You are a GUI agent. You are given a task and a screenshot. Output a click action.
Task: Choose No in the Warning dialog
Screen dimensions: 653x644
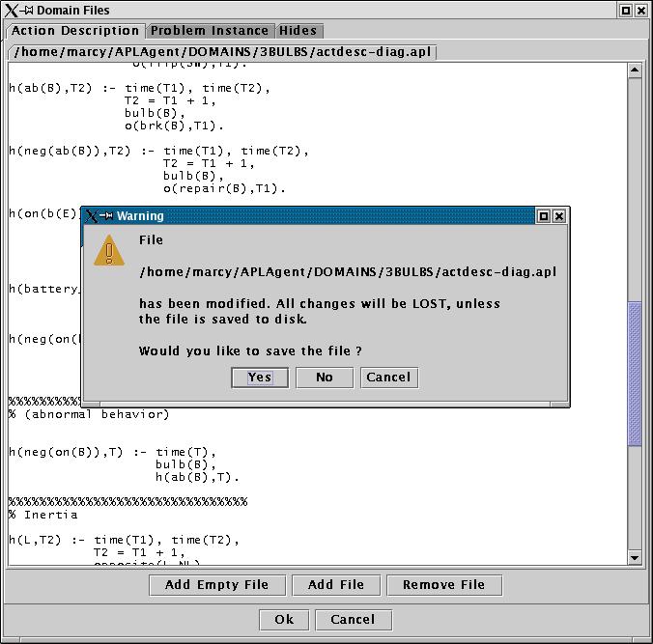tap(325, 378)
